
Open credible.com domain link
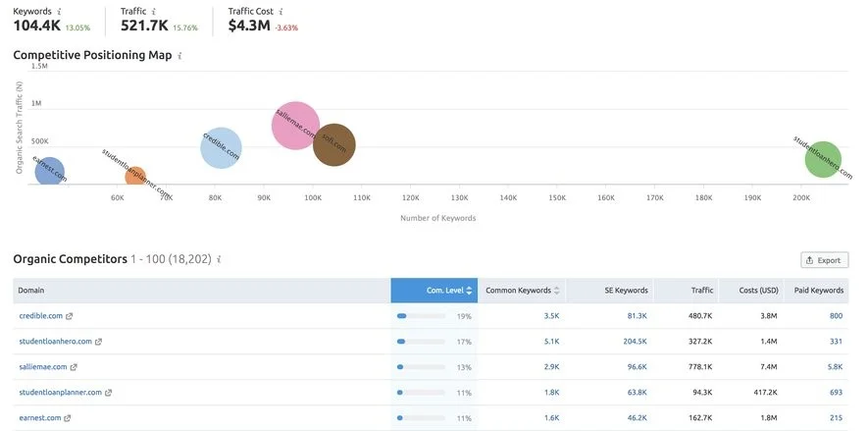(40, 316)
